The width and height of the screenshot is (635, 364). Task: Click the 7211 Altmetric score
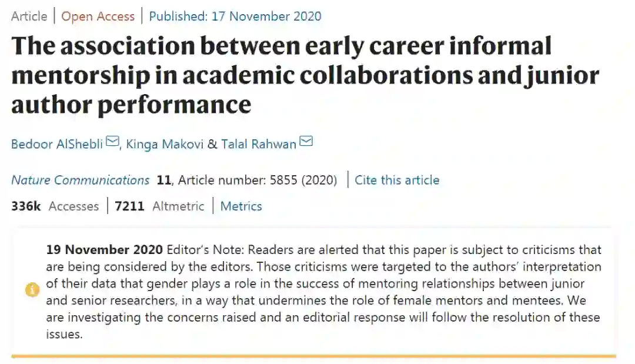click(x=159, y=206)
